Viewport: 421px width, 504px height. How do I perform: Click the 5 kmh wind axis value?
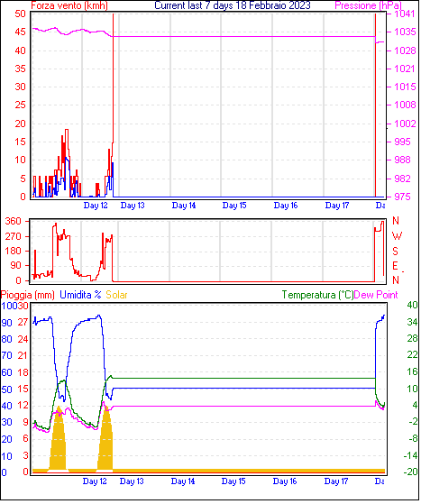tap(23, 179)
